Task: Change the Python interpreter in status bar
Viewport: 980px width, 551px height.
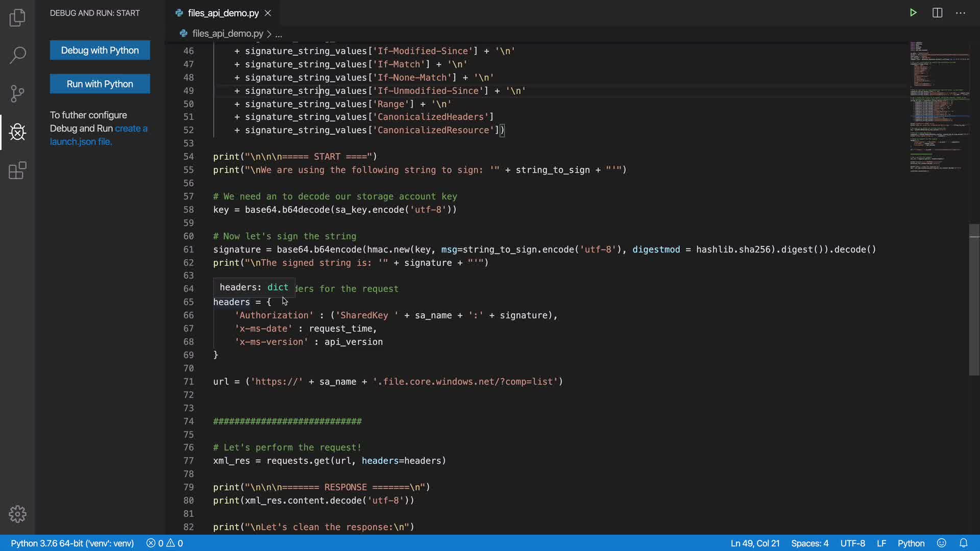Action: [x=72, y=543]
